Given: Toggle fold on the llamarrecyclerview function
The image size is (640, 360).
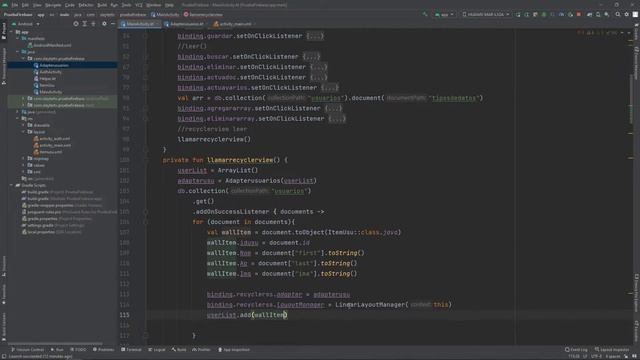Looking at the screenshot, I should [145, 160].
